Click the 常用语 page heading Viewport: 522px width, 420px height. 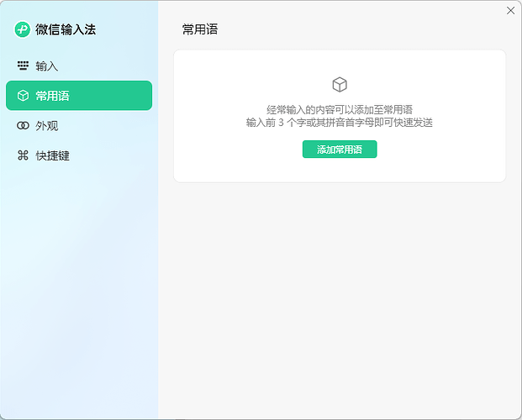pyautogui.click(x=200, y=29)
